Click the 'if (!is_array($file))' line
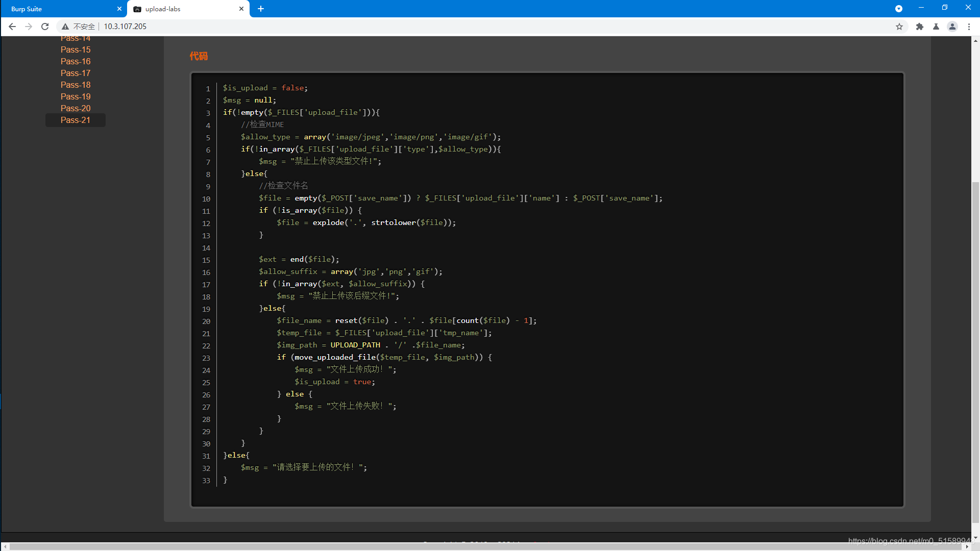 pyautogui.click(x=310, y=210)
